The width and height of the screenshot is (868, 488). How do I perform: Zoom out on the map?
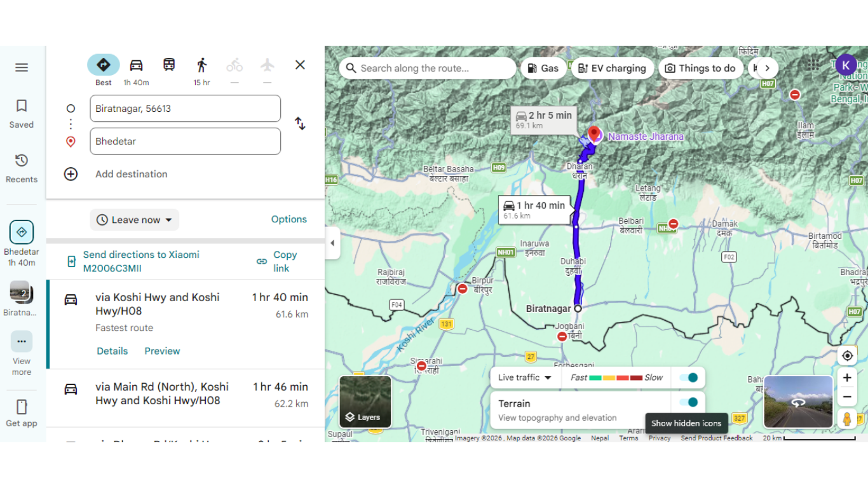pos(847,397)
